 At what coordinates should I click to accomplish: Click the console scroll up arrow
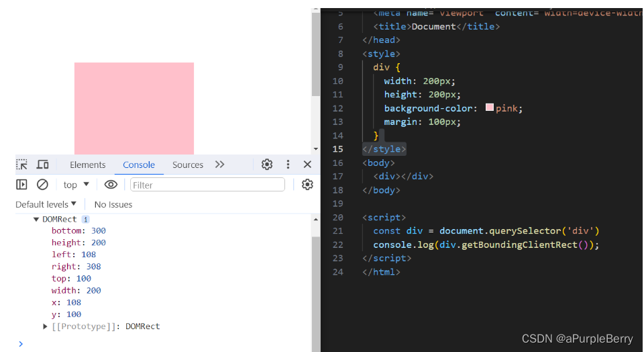coord(316,220)
